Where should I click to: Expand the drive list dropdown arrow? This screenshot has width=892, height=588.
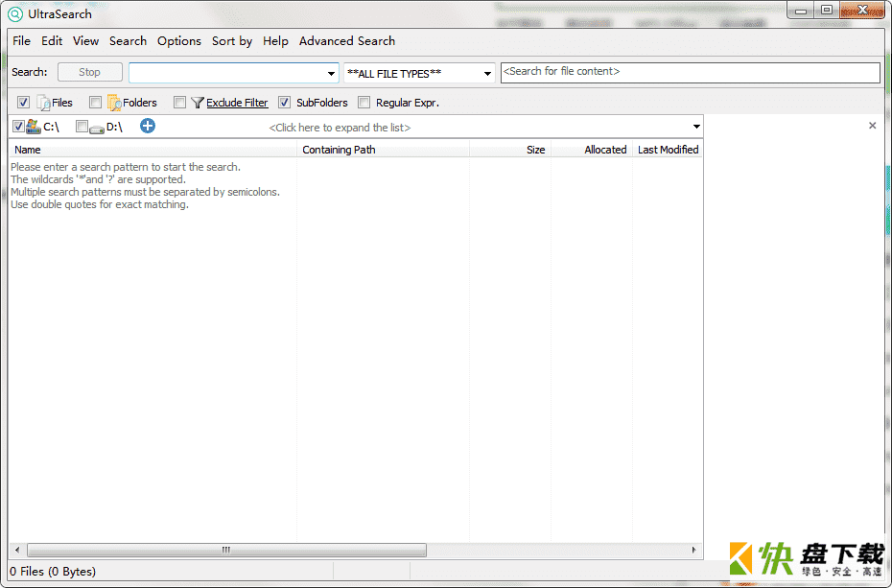pos(696,127)
